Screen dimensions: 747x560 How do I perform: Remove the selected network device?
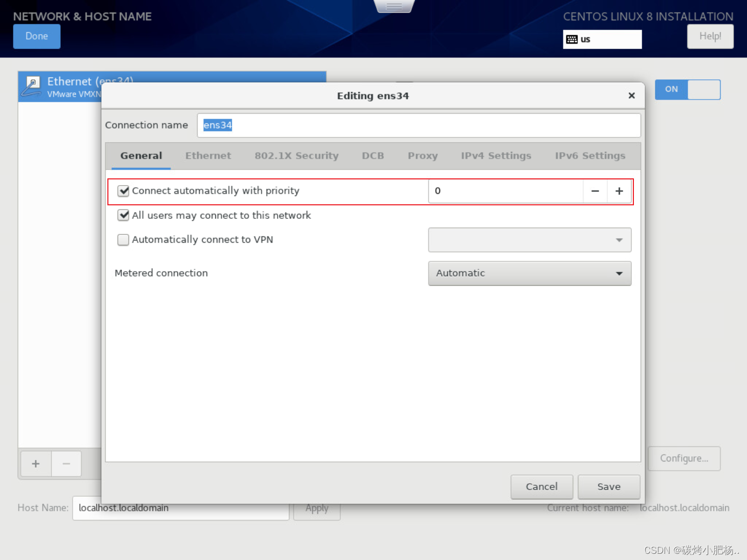[66, 464]
